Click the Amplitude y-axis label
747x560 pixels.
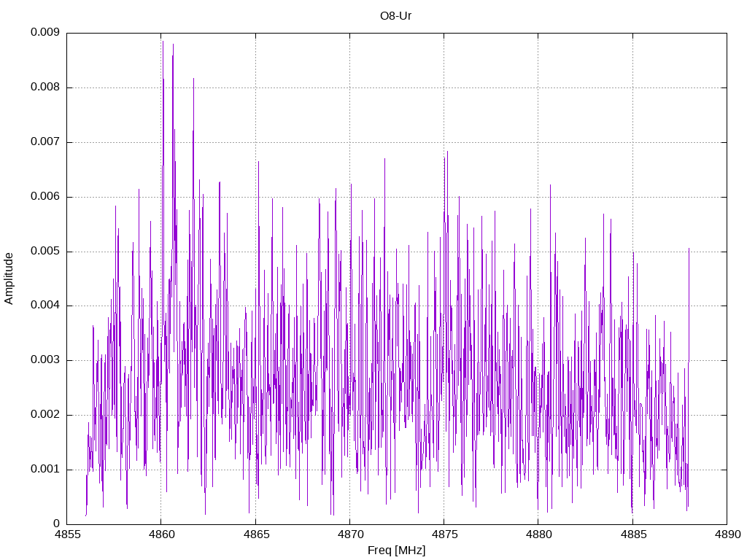[x=9, y=279]
